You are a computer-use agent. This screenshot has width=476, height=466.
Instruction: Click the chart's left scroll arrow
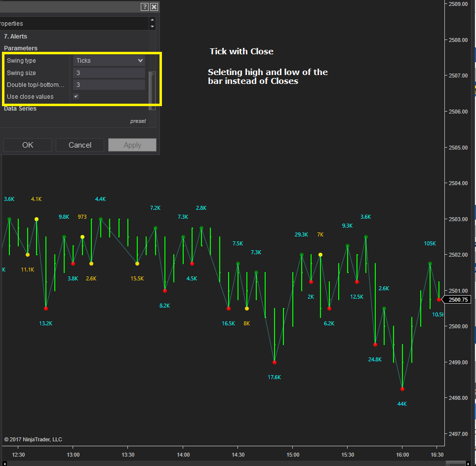tap(4, 463)
